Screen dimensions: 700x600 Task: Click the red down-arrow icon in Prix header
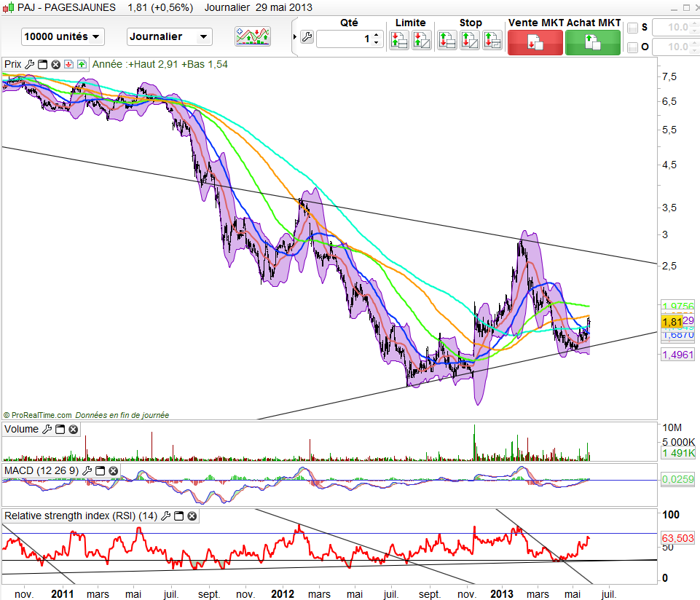[x=68, y=64]
